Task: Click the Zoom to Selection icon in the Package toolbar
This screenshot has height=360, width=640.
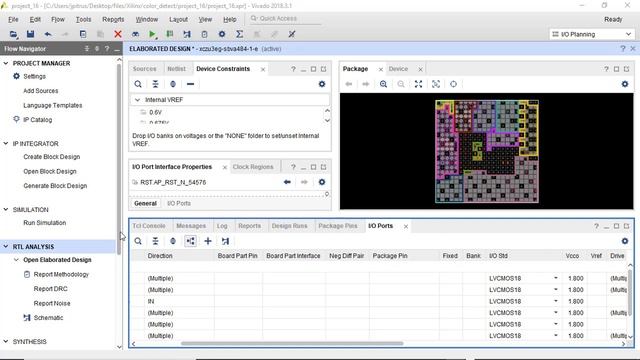Action: [x=436, y=84]
